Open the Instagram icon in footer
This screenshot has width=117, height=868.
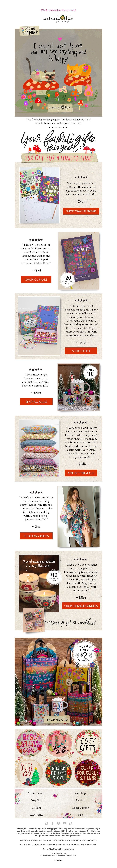[46, 823]
